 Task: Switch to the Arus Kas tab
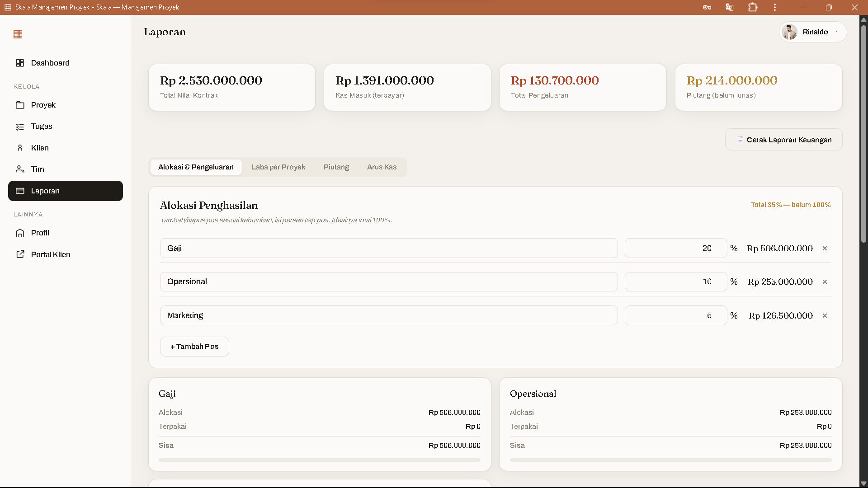click(382, 167)
